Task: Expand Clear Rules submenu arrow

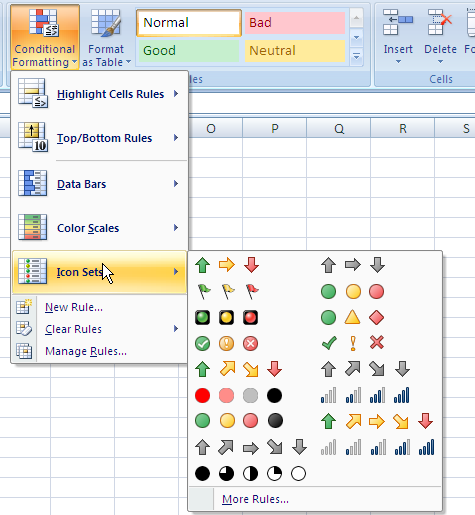Action: tap(176, 329)
